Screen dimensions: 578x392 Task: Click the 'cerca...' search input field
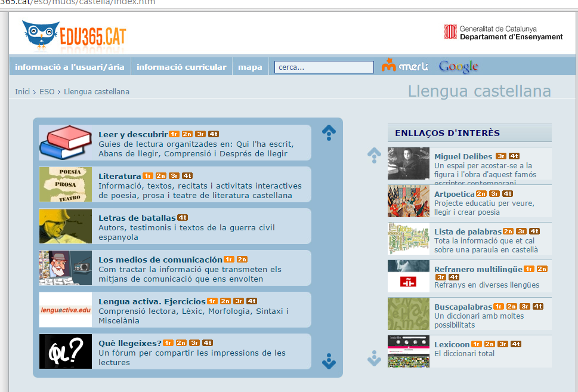324,67
